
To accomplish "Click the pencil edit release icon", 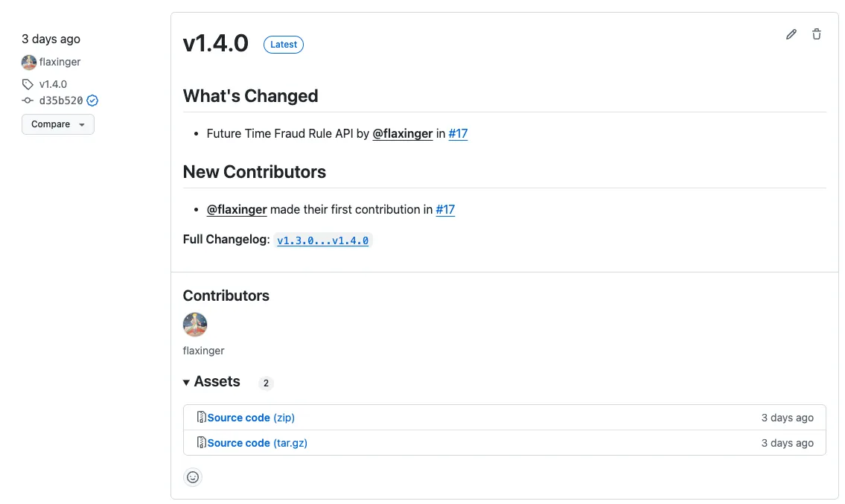I will point(791,34).
